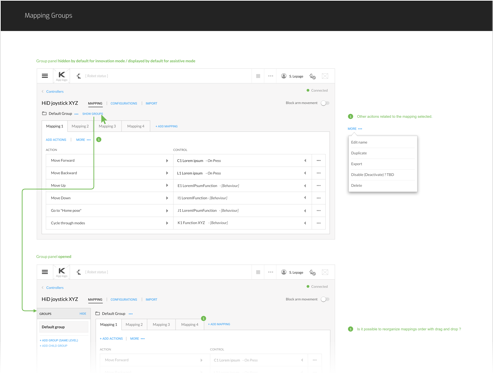The image size is (493, 373).
Task: Open the Configurations tab in the hidden-group-panel mockup
Action: [124, 103]
